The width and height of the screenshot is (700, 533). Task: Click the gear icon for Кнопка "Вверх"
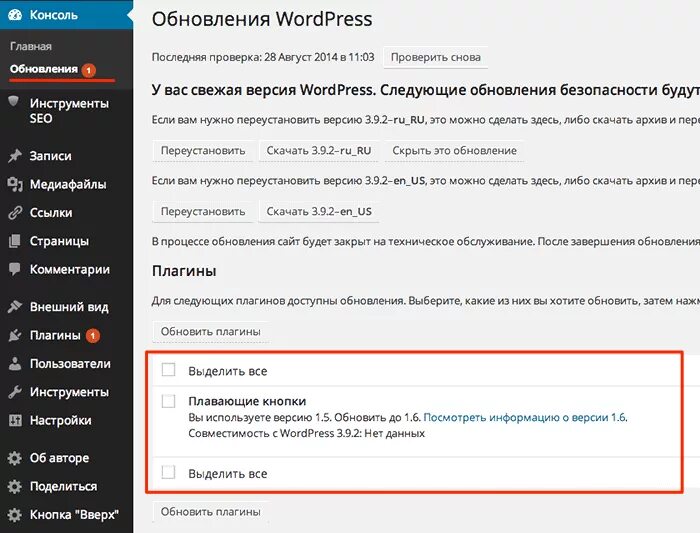pyautogui.click(x=15, y=515)
